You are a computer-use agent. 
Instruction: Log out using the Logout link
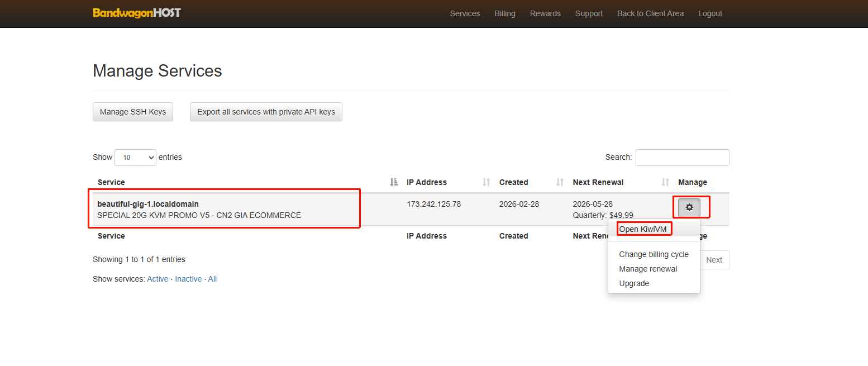(710, 13)
